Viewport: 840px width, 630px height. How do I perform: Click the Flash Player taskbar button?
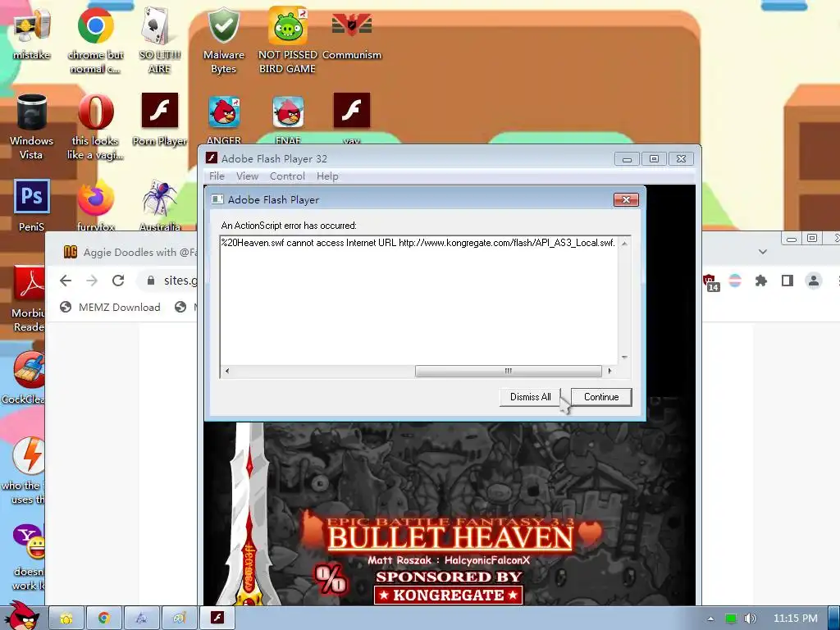[x=217, y=619]
